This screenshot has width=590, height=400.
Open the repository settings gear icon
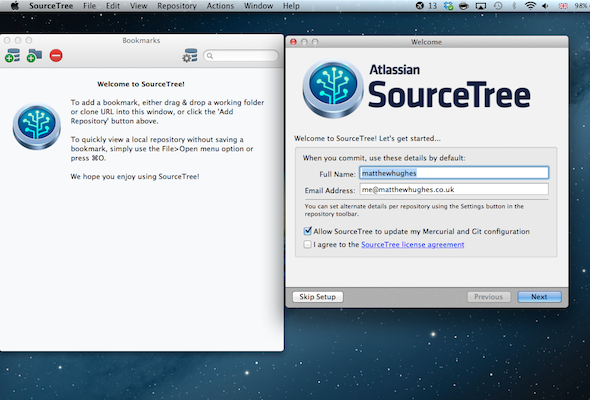tap(190, 55)
